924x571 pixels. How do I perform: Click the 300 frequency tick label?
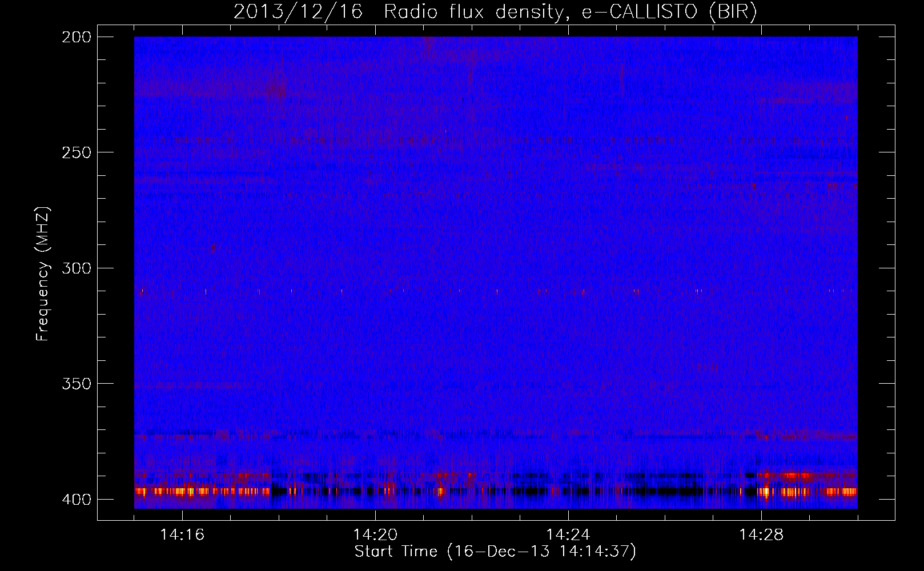click(x=77, y=268)
